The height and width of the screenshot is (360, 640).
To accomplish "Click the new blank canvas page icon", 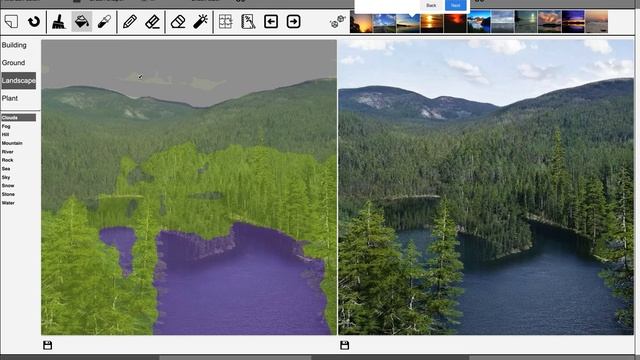I will pos(11,21).
